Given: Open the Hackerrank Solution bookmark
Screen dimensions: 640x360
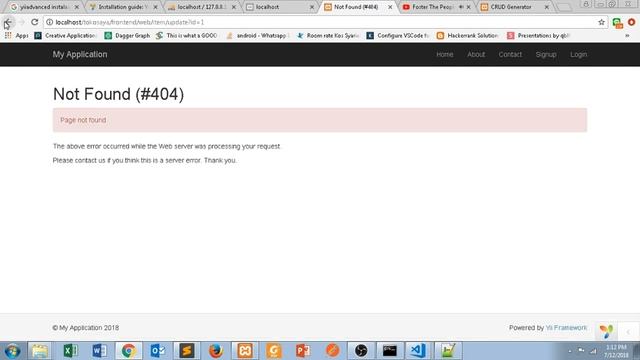Looking at the screenshot, I should (468, 36).
